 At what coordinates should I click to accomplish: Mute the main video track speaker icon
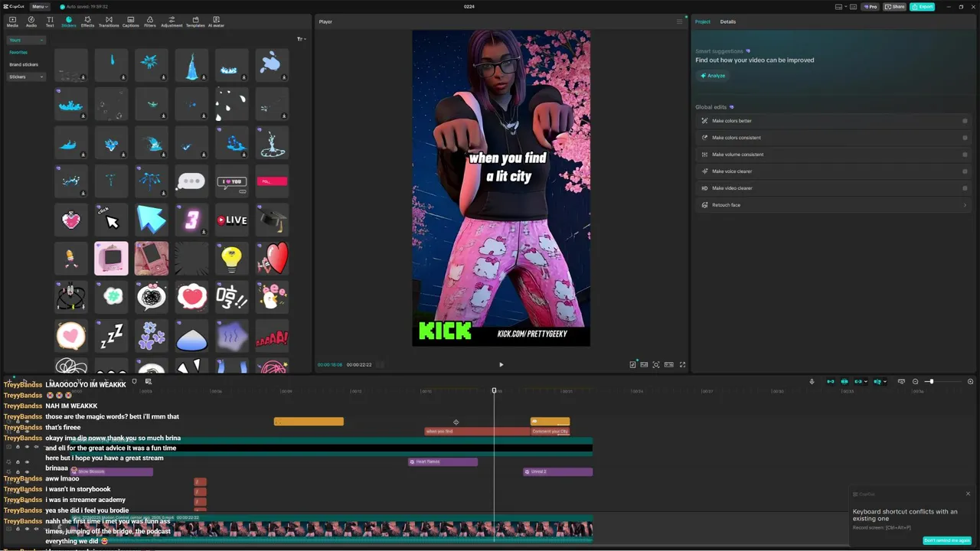click(x=36, y=528)
